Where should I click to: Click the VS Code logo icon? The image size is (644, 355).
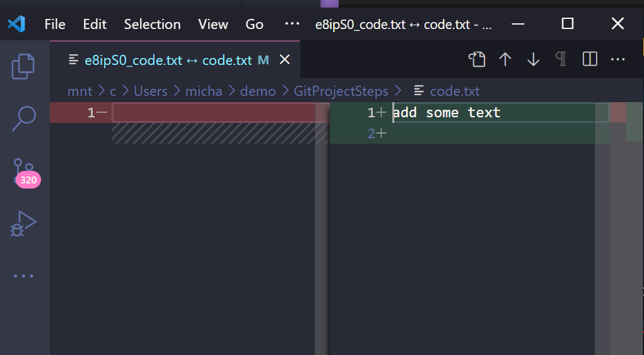16,24
